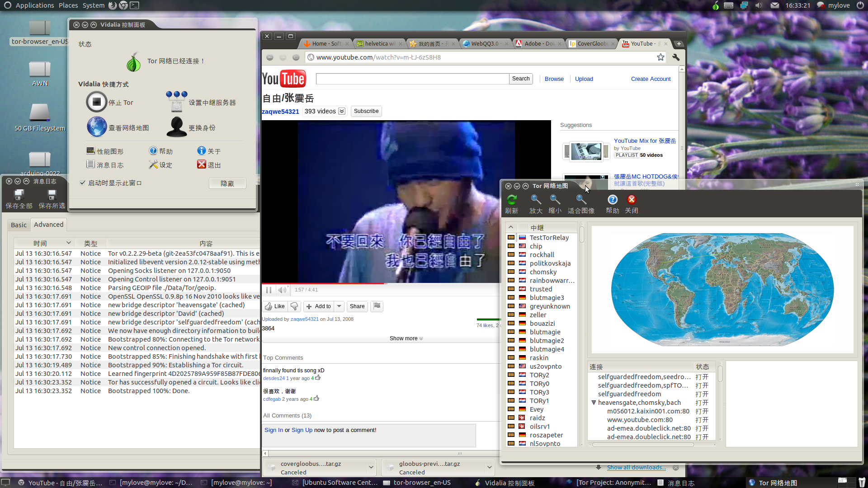This screenshot has height=488, width=868.
Task: Click the Subscribe button
Action: [x=366, y=111]
